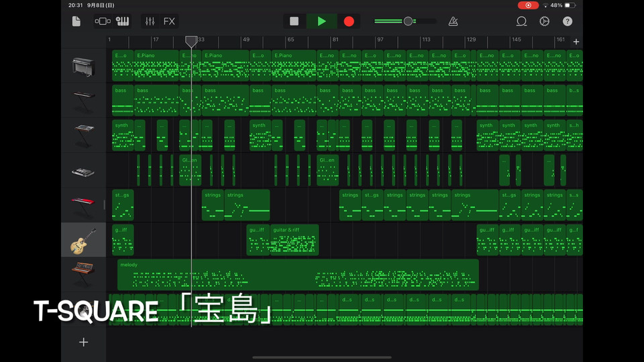This screenshot has width=644, height=362.
Task: Select the 'guitar & riff' region
Action: (294, 240)
